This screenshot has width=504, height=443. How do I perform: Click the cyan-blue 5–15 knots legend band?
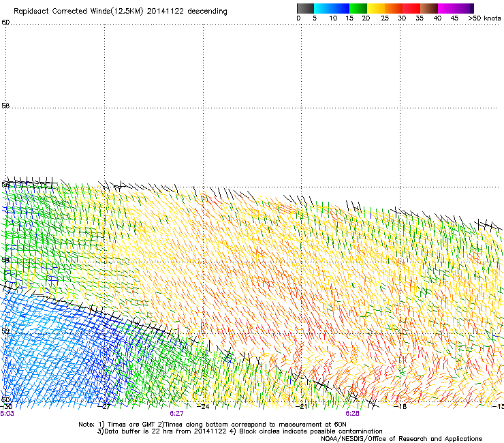(x=332, y=8)
